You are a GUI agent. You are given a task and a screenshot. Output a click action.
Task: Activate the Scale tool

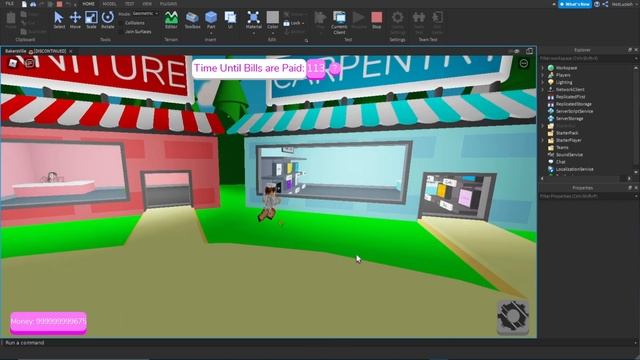point(91,20)
